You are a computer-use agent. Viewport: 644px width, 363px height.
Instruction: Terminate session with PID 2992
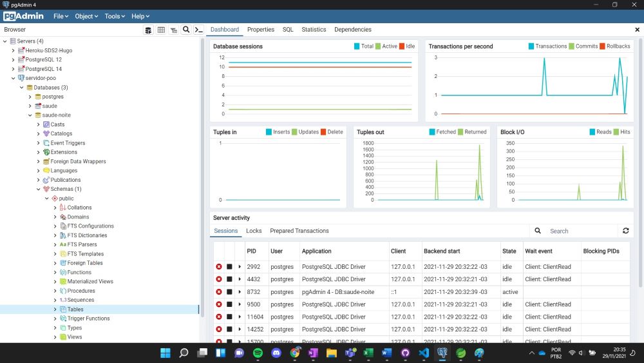pyautogui.click(x=219, y=267)
